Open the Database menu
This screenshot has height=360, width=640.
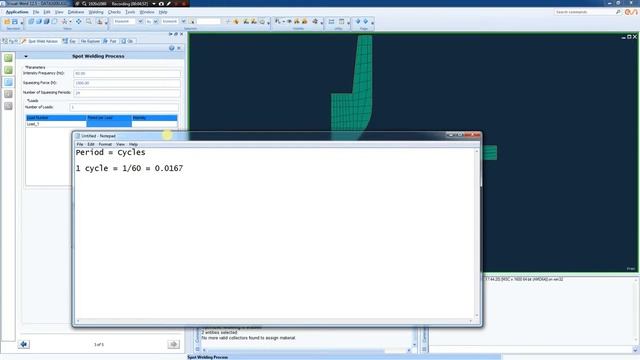point(76,12)
